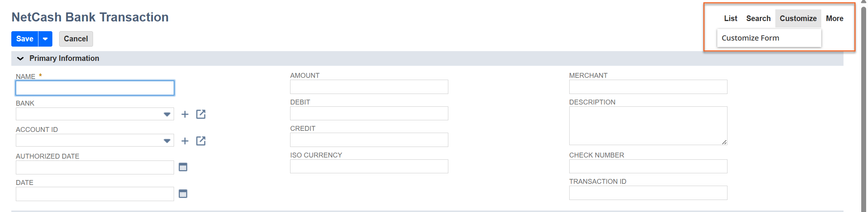Open calendar picker for Date field
The height and width of the screenshot is (212, 868).
(x=183, y=194)
